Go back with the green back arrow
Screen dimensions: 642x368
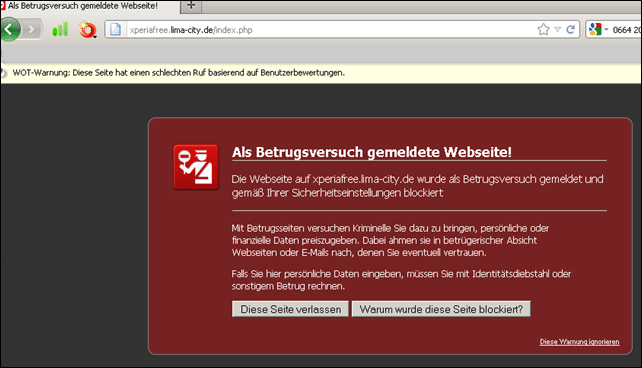(x=9, y=29)
